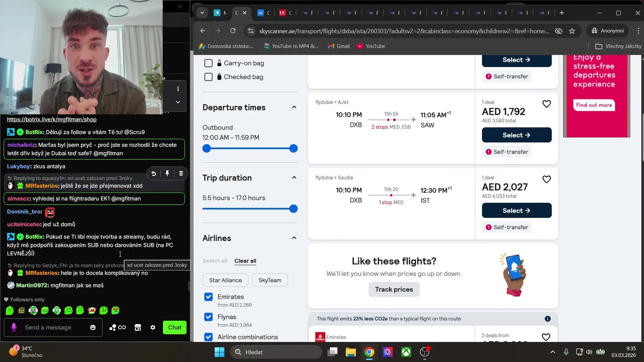The image size is (644, 362).
Task: Save the AED 1,792 flight to favorites
Action: point(546,104)
